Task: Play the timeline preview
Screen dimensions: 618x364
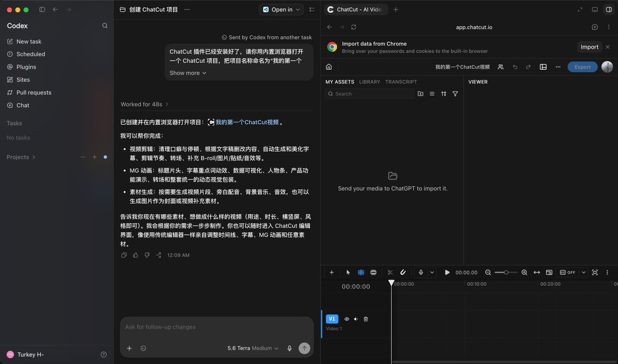Action: (447, 272)
